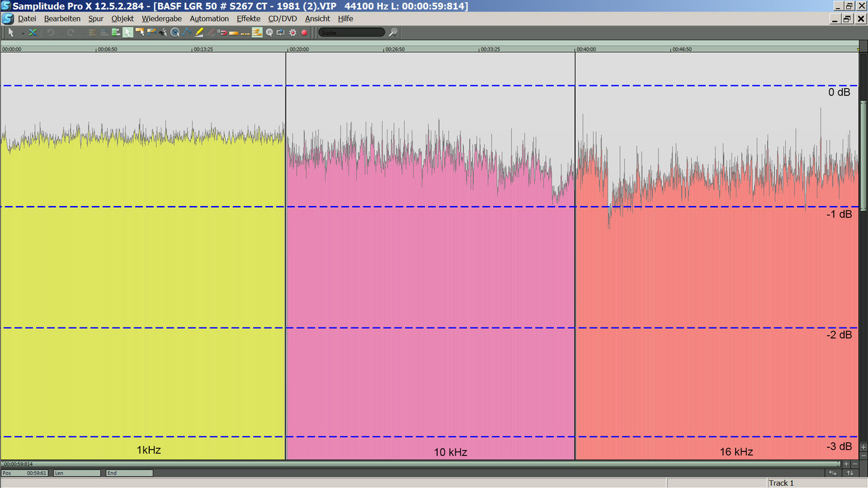Select the scissors cut tool
Image resolution: width=868 pixels, height=488 pixels.
coord(163,32)
